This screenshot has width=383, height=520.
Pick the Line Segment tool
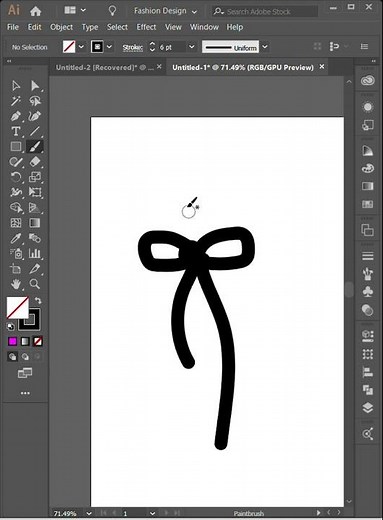pyautogui.click(x=35, y=131)
